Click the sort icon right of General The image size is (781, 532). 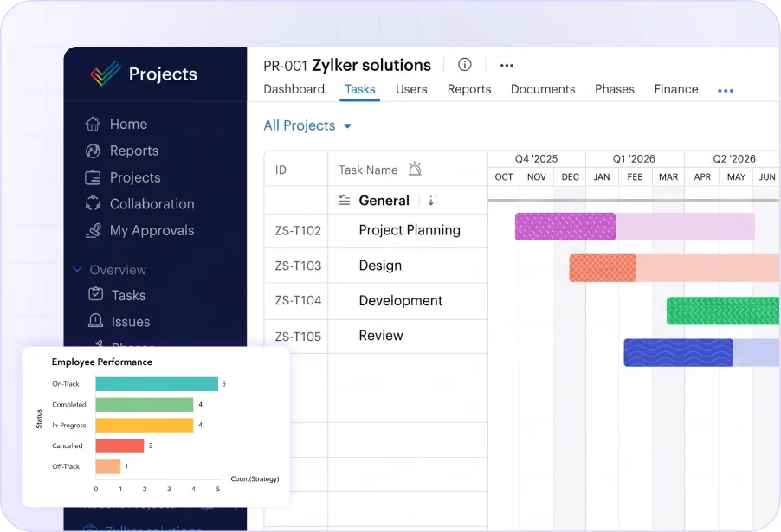click(432, 201)
